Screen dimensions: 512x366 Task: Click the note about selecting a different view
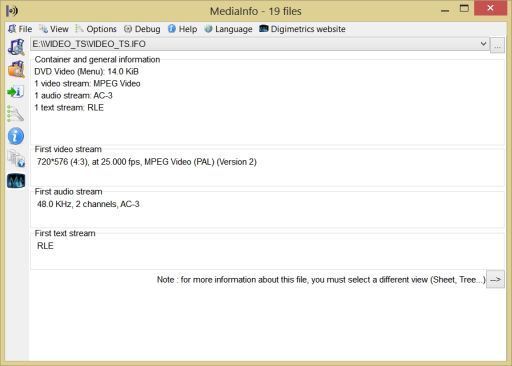321,280
